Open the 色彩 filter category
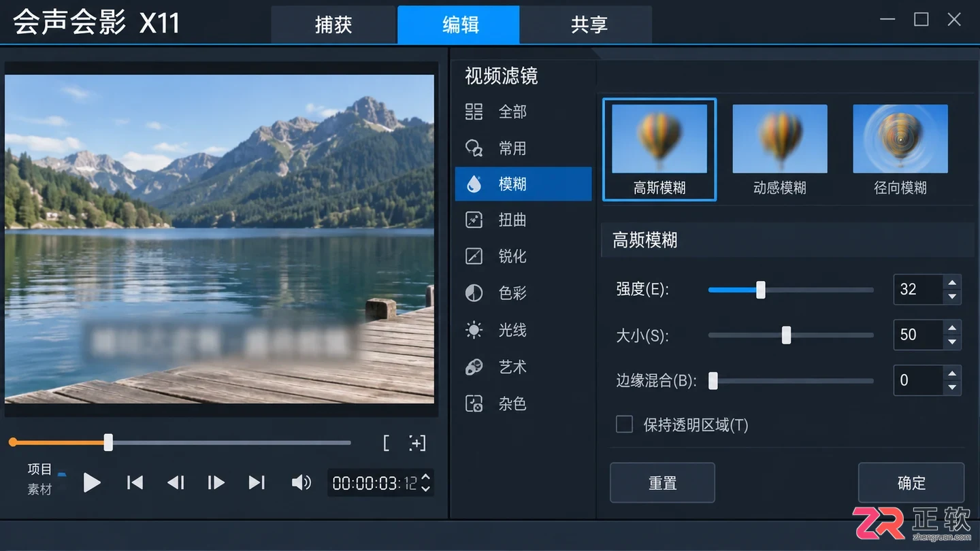The height and width of the screenshot is (551, 980). click(523, 293)
